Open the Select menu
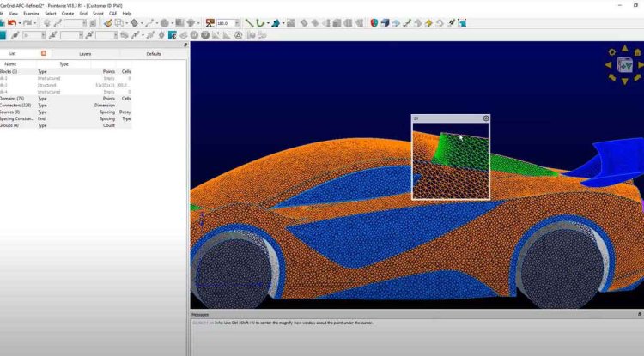Image resolution: width=644 pixels, height=356 pixels. pos(51,14)
